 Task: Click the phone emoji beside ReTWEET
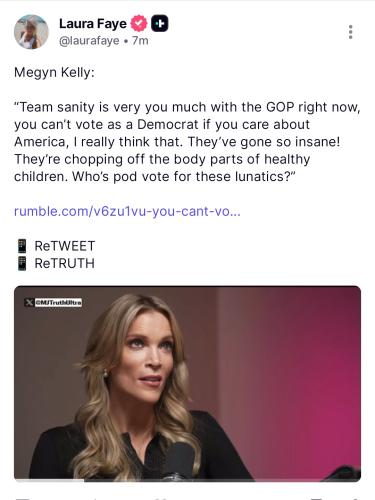click(x=22, y=246)
